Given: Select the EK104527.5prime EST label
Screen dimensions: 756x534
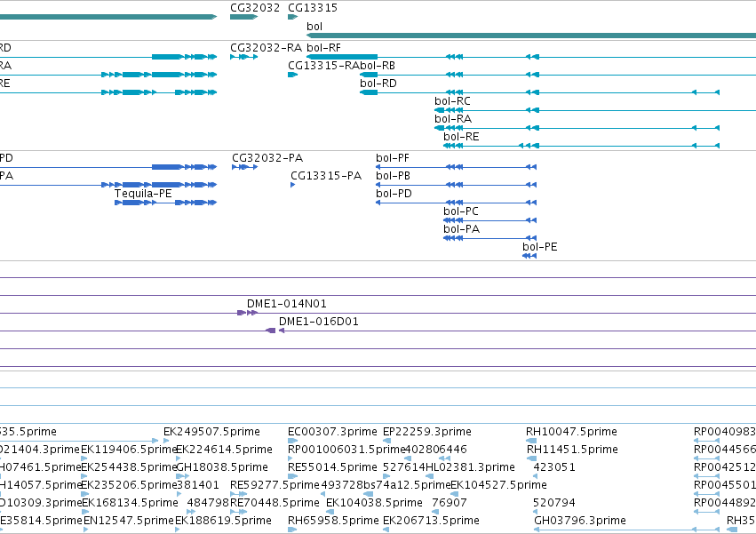Looking at the screenshot, I should [498, 485].
